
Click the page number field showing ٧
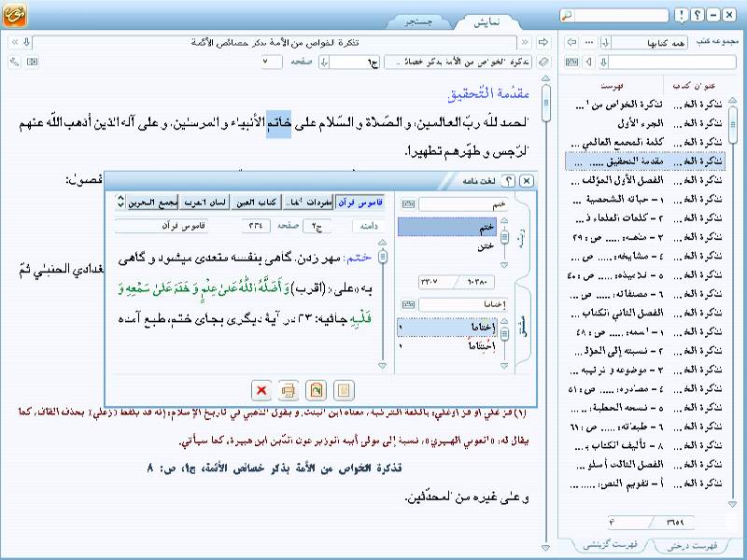271,62
